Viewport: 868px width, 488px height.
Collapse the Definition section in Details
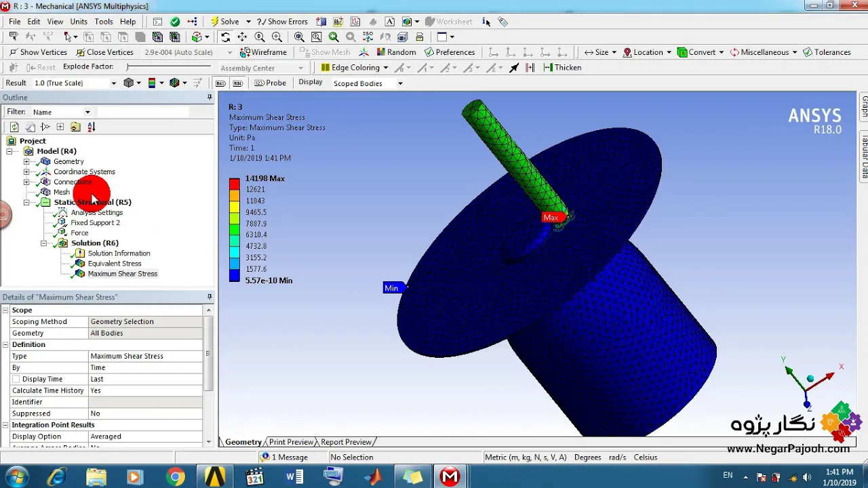pos(5,344)
